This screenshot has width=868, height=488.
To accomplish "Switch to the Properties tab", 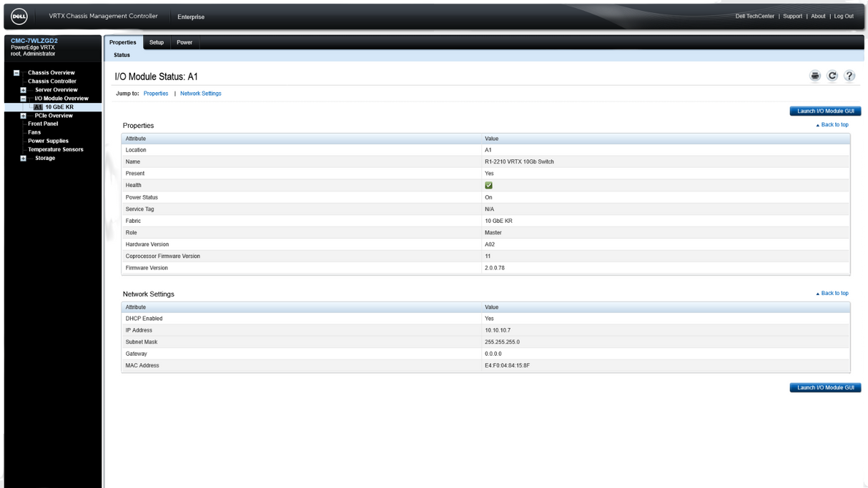I will click(123, 42).
